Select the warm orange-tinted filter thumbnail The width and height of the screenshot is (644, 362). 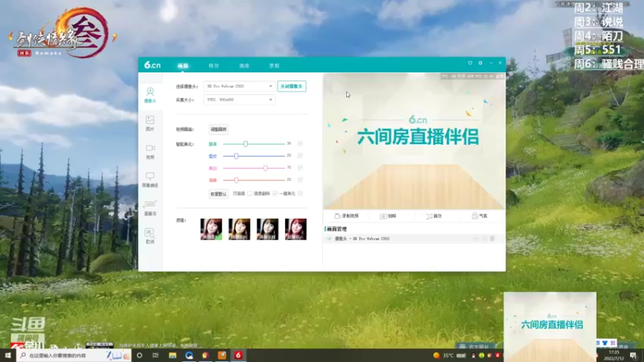(239, 229)
